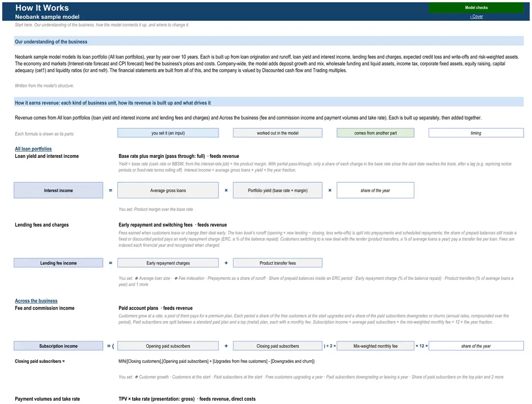
Task: Click the Product transfer fees box
Action: click(x=278, y=263)
